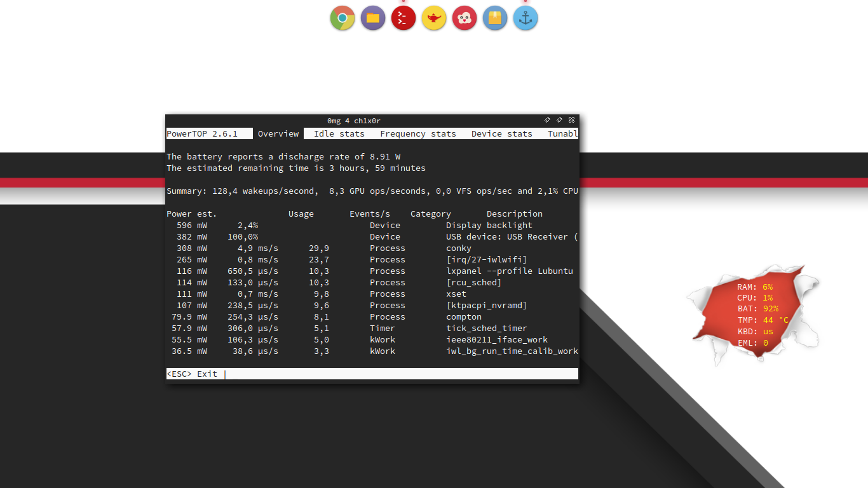Image resolution: width=868 pixels, height=488 pixels.
Task: Click the Timer category cell
Action: point(383,328)
